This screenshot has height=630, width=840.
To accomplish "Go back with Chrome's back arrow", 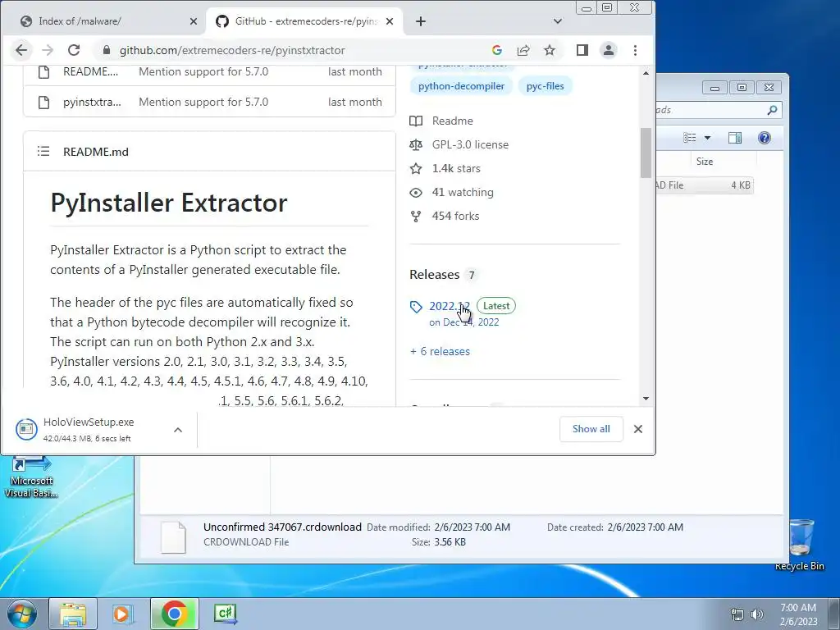I will coord(21,50).
